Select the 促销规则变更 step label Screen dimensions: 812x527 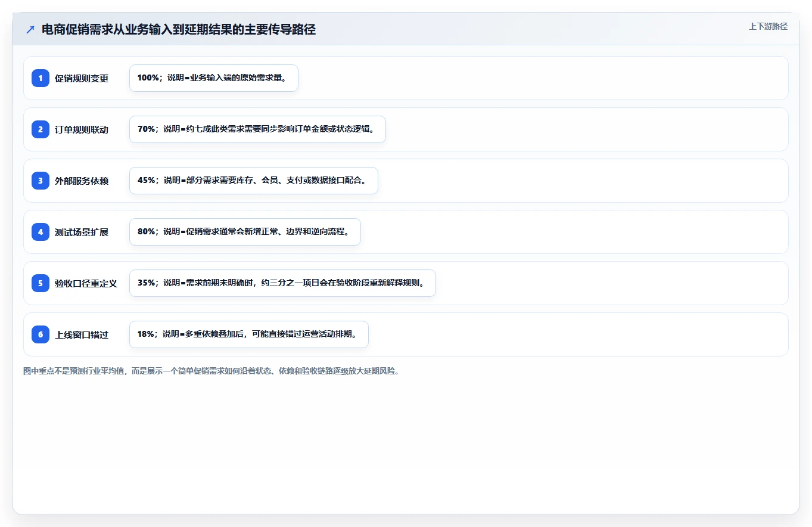82,78
